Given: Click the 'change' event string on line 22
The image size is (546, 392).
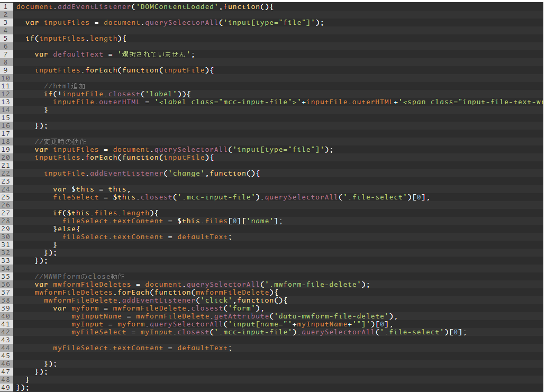Looking at the screenshot, I should pyautogui.click(x=184, y=173).
